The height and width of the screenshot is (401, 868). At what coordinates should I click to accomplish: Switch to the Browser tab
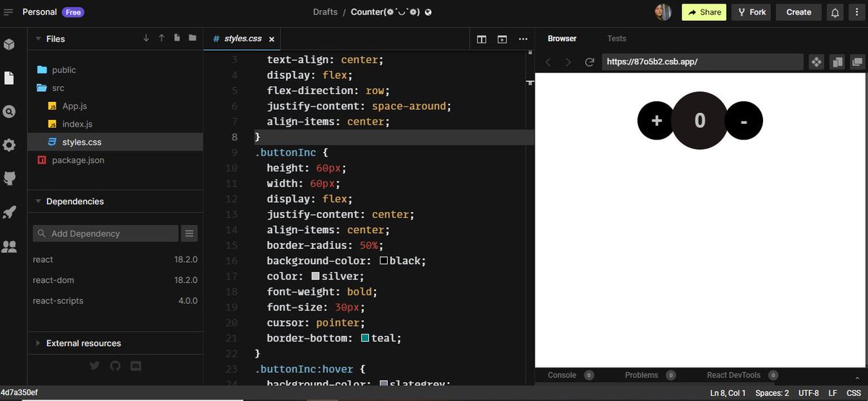tap(562, 38)
